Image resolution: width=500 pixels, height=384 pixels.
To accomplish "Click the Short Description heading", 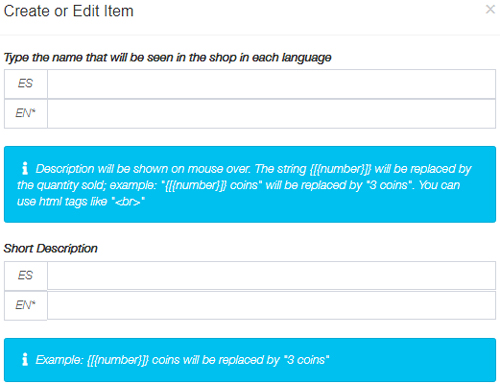I will 50,248.
